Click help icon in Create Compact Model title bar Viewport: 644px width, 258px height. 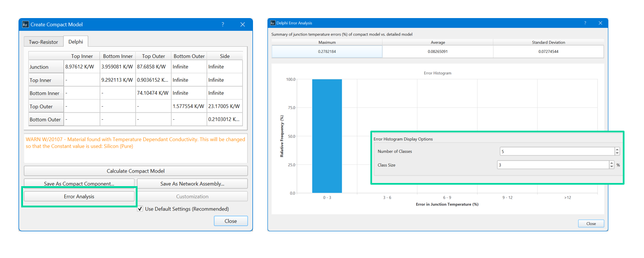pos(223,24)
